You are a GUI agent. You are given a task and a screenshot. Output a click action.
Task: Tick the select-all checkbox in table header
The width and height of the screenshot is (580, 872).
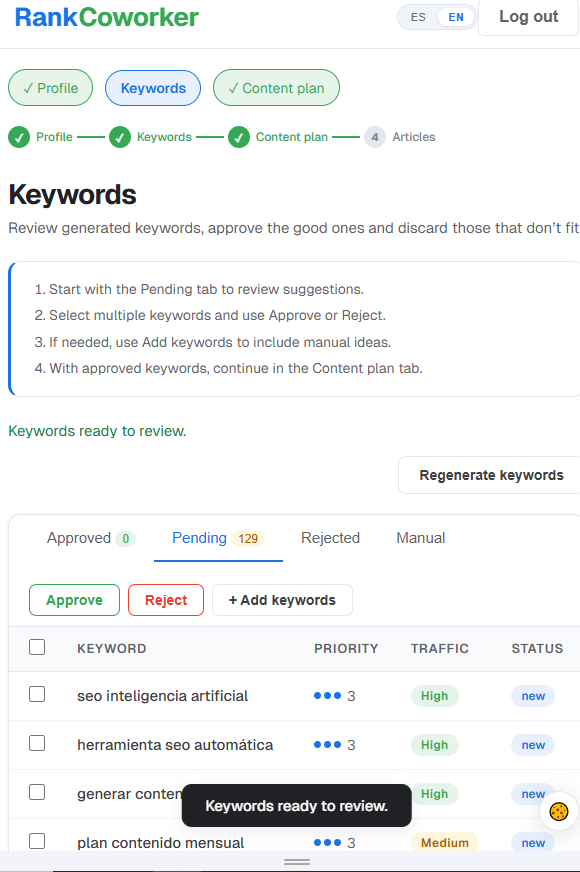(37, 647)
